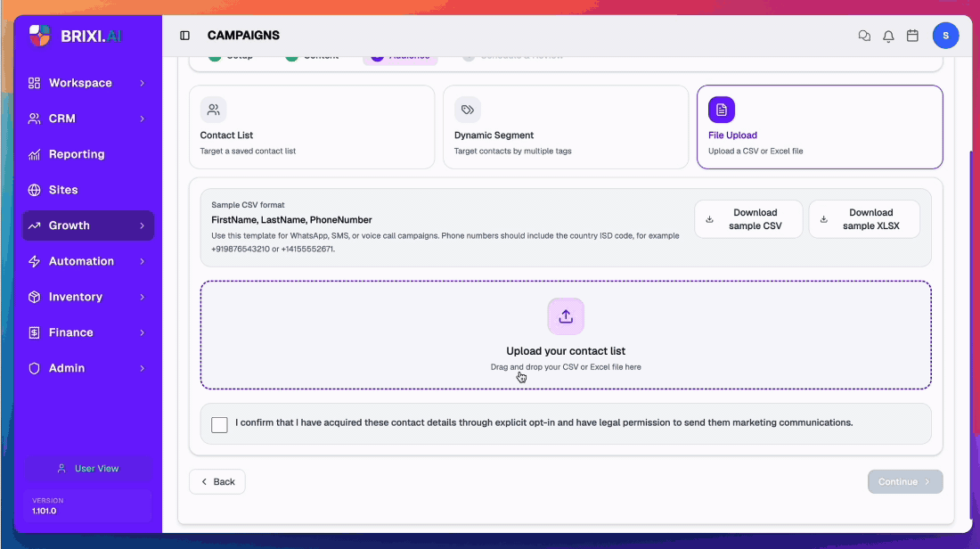Image resolution: width=980 pixels, height=549 pixels.
Task: Click the 'FirstName, LastName, PhoneNumber' sample text
Action: coord(291,220)
